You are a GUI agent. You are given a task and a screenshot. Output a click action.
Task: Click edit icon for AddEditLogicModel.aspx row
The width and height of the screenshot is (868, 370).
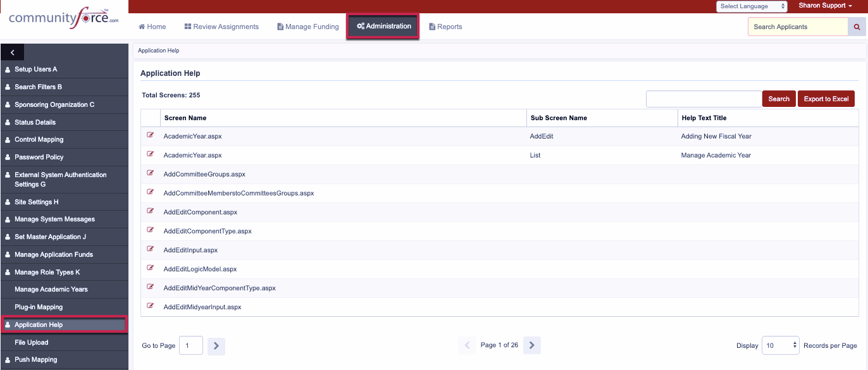coord(151,268)
